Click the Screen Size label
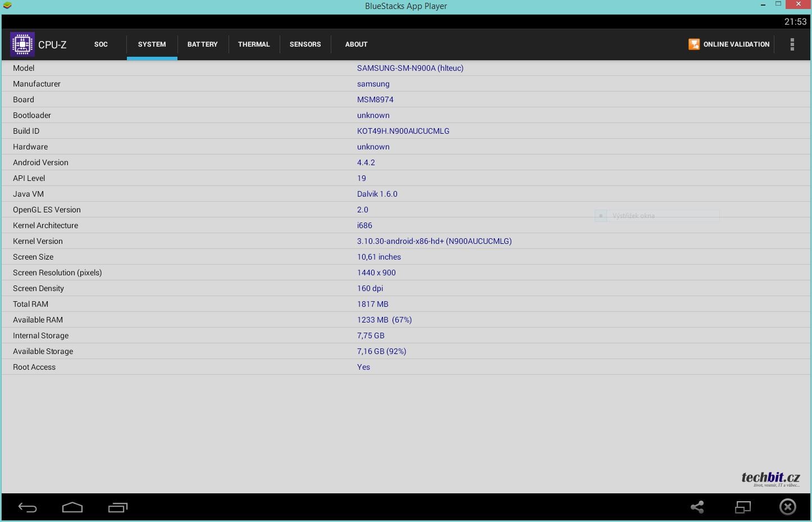This screenshot has height=522, width=812. point(33,257)
